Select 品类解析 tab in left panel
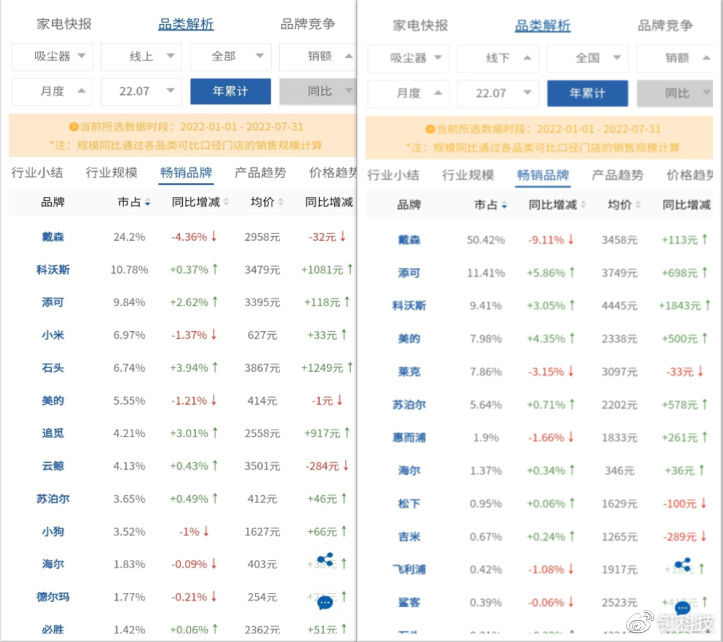 [x=186, y=24]
